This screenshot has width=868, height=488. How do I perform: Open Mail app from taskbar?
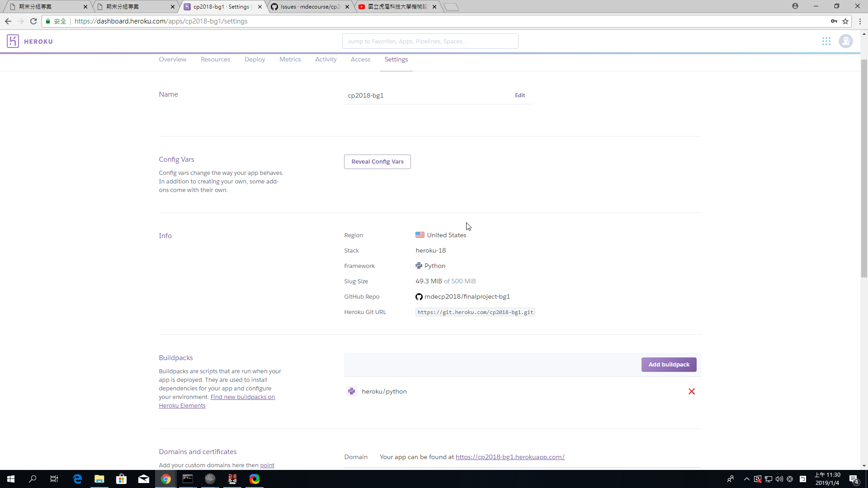pos(144,479)
